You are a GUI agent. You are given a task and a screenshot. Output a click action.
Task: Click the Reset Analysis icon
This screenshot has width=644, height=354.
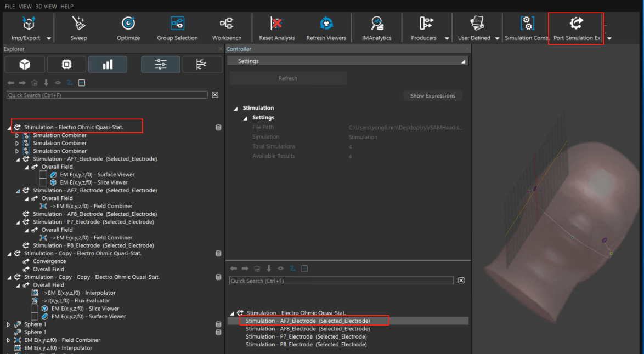277,24
